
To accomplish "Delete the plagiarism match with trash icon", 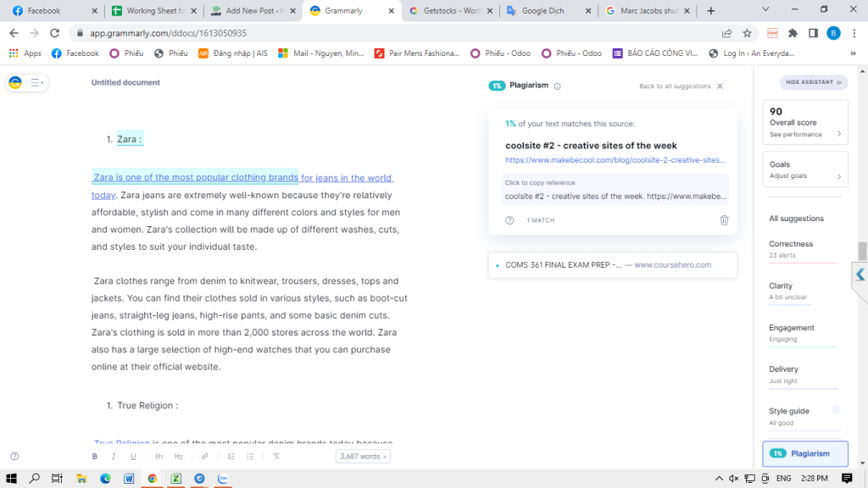I will (724, 220).
